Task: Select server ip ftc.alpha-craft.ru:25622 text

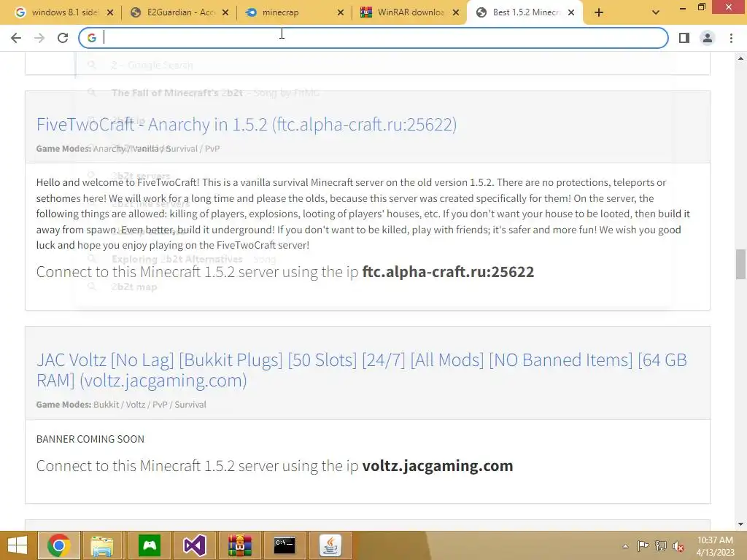Action: [x=448, y=272]
